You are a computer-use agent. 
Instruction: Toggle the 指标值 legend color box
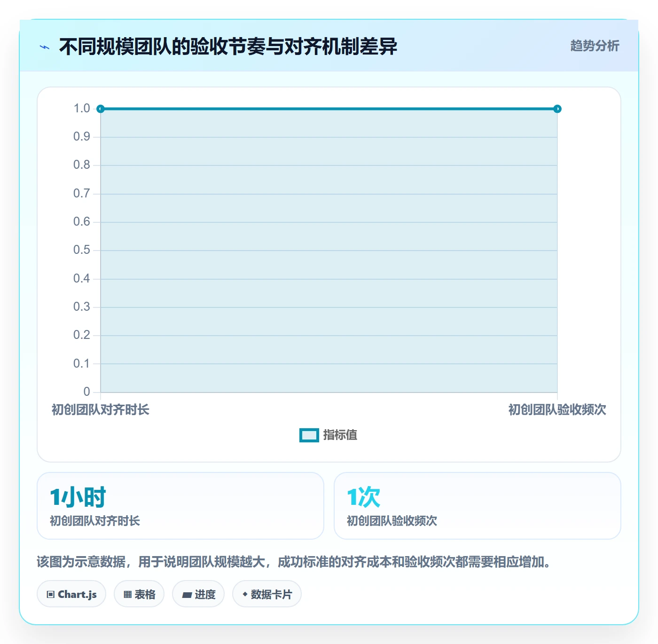pos(309,435)
